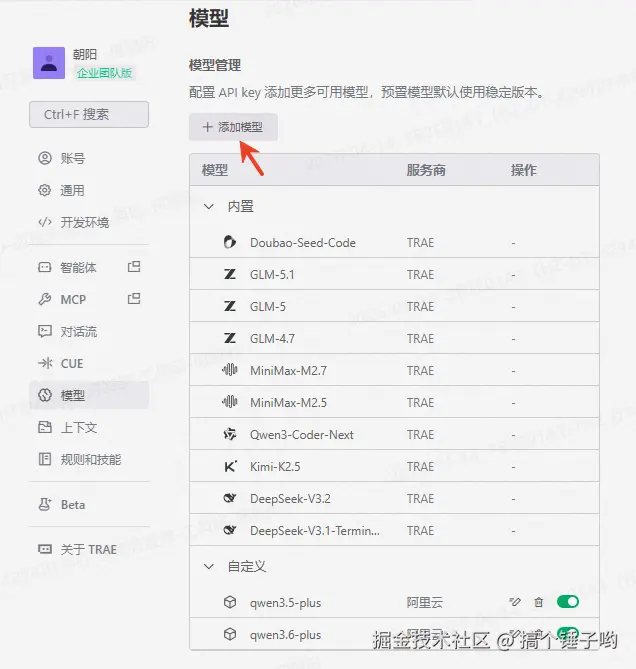Delete the qwen3.5-plus model
636x669 pixels.
(539, 602)
